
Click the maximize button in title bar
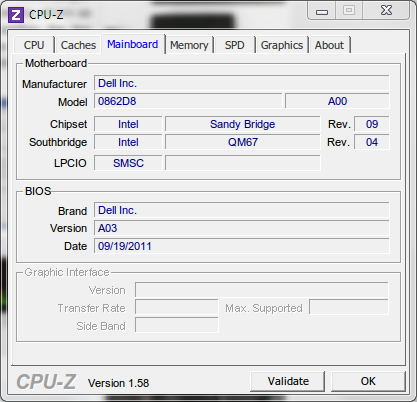pyautogui.click(x=349, y=11)
